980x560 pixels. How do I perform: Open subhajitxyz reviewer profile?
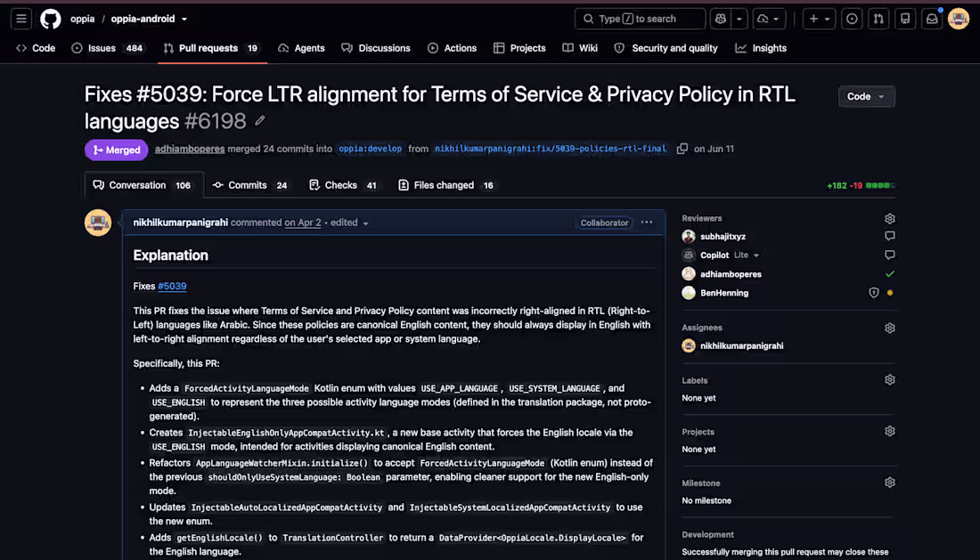(723, 237)
